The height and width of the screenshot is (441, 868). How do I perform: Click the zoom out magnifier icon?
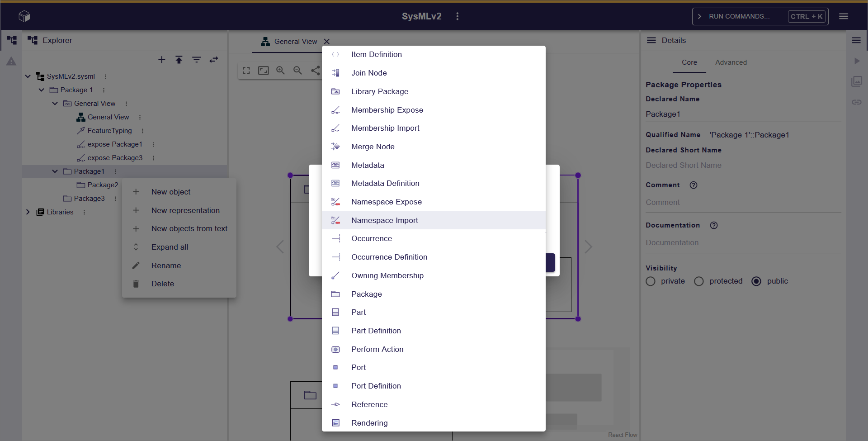(x=297, y=71)
